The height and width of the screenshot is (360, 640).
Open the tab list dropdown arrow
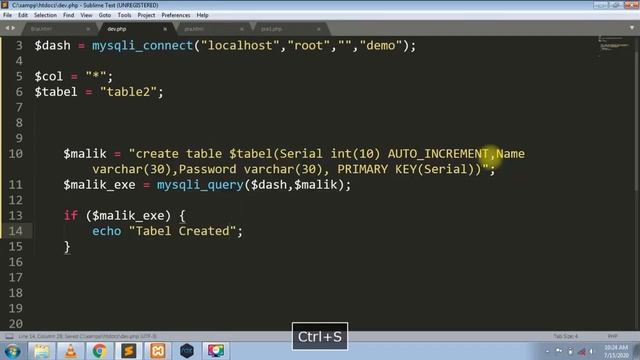(632, 28)
